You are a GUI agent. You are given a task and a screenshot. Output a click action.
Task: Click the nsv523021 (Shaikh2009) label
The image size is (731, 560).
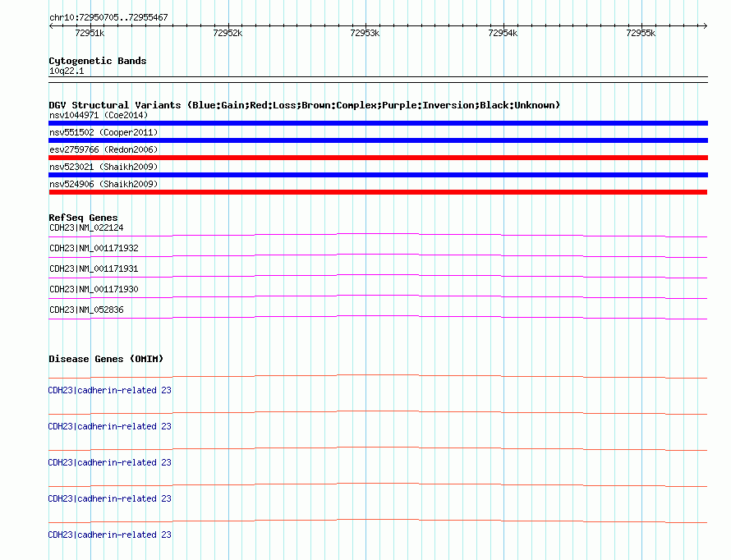pos(103,167)
